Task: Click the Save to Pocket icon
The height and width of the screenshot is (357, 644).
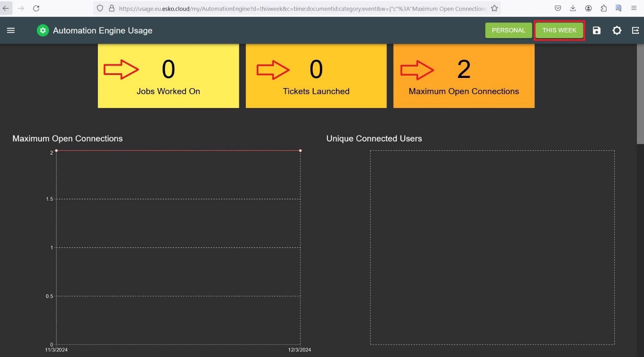Action: coord(558,8)
